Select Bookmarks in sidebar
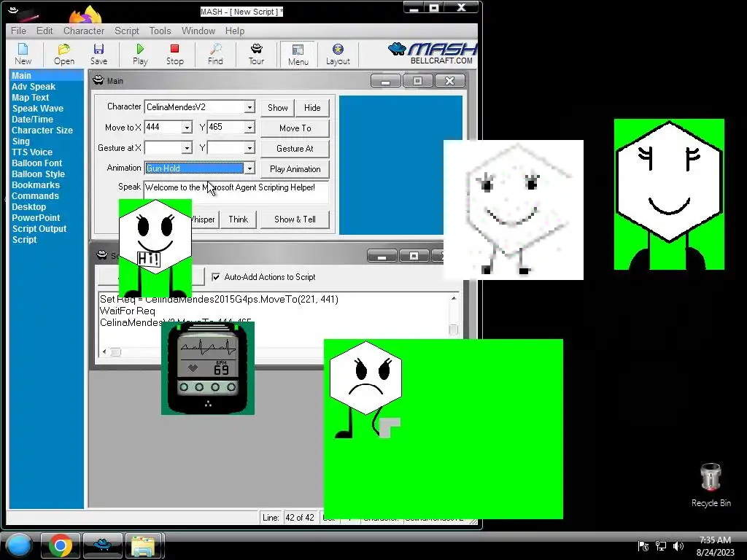747x560 pixels. 36,185
